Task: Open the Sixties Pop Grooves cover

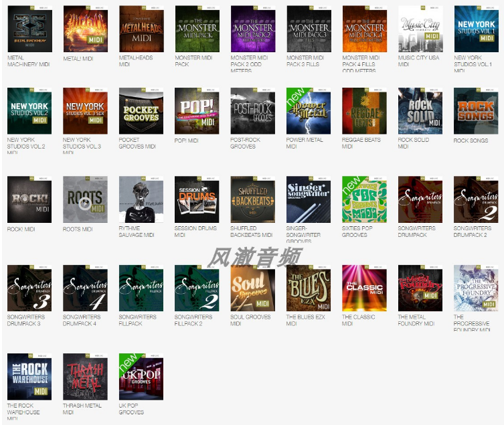Action: 365,199
